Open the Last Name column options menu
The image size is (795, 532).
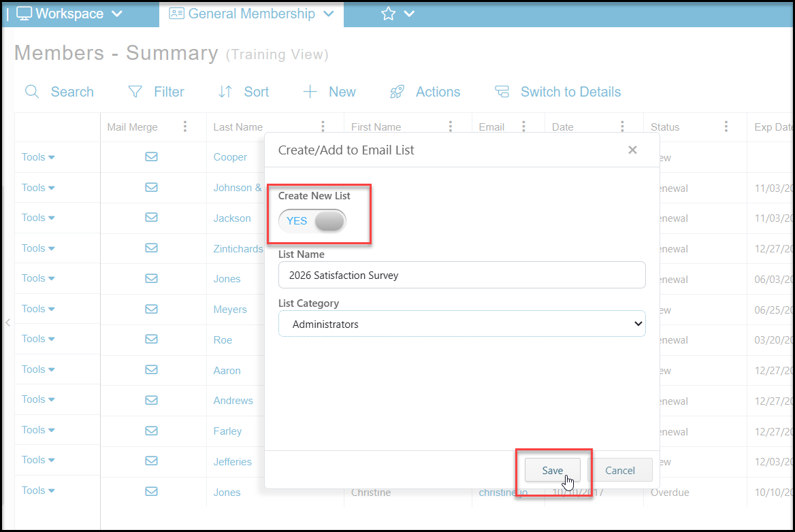[x=323, y=127]
